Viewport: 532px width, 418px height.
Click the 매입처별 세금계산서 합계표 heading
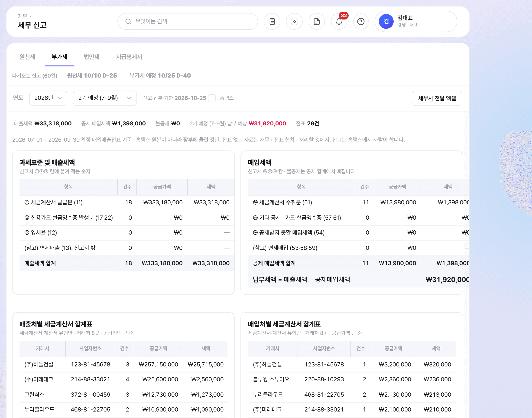(284, 324)
